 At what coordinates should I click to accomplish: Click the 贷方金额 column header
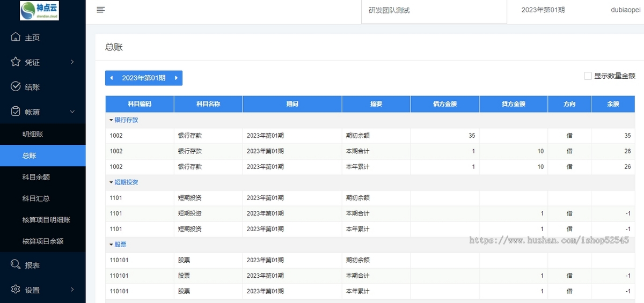pyautogui.click(x=514, y=104)
